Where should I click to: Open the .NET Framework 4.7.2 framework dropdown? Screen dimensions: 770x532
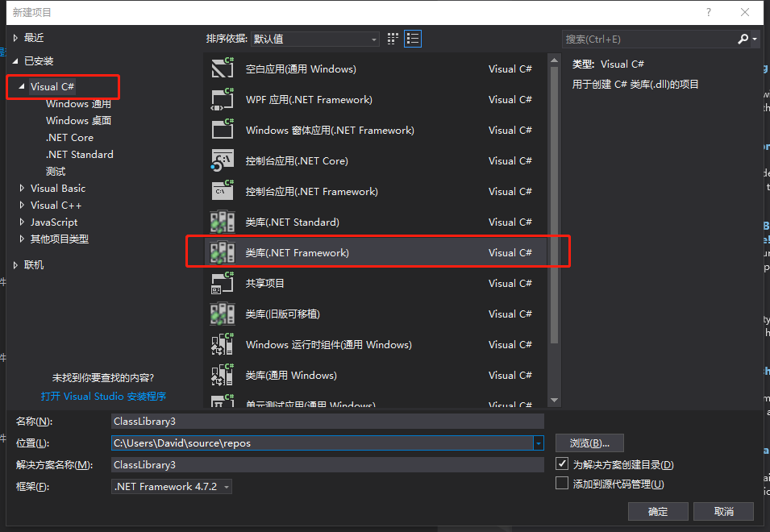click(172, 486)
